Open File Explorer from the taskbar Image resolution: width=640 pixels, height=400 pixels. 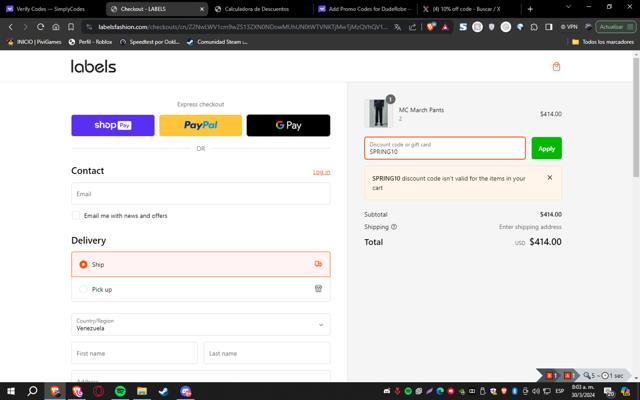tap(142, 391)
